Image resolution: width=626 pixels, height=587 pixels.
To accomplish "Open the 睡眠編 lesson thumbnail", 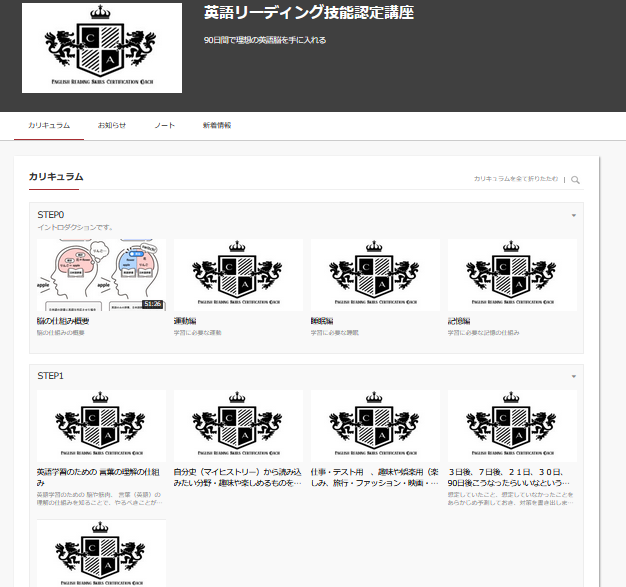I will 375,274.
